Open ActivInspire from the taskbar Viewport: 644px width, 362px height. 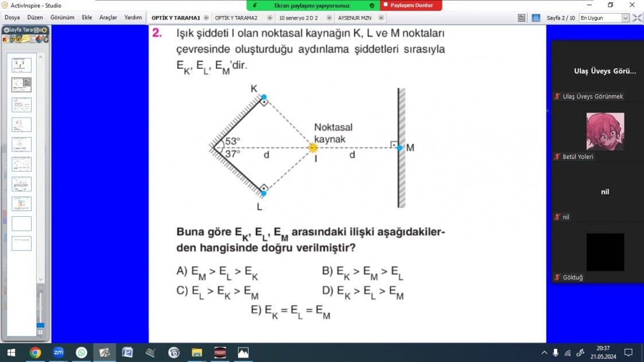(x=104, y=353)
